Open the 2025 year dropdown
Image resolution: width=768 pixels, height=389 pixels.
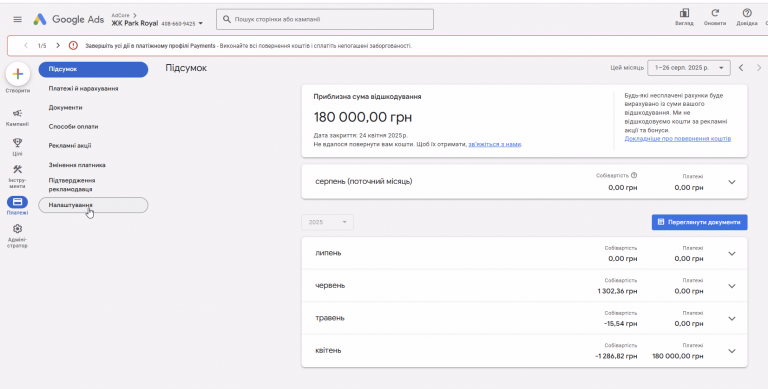click(327, 222)
